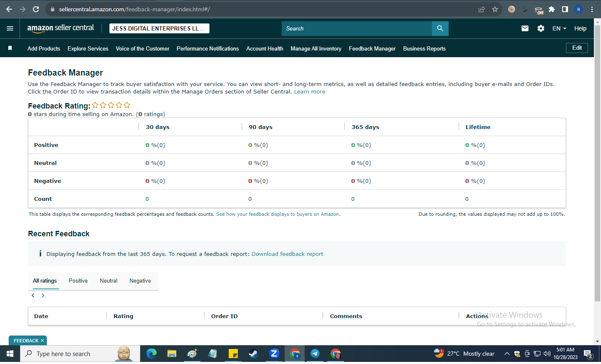Click the feedback rating stars
This screenshot has width=601, height=364.
point(111,105)
